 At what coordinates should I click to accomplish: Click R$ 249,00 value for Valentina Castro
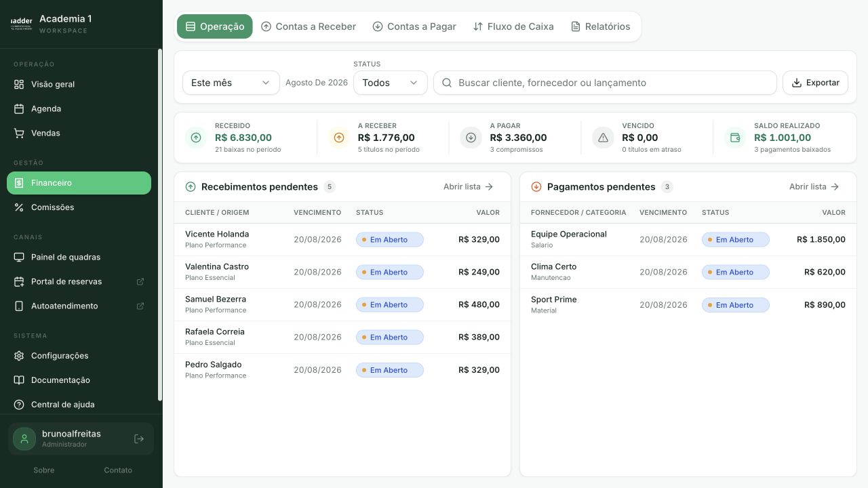tap(479, 272)
